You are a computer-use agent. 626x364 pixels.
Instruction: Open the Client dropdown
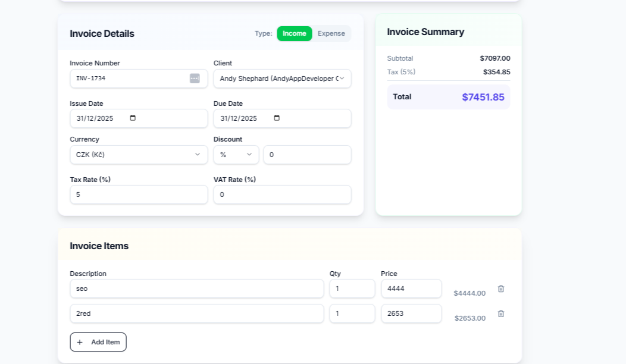[282, 79]
